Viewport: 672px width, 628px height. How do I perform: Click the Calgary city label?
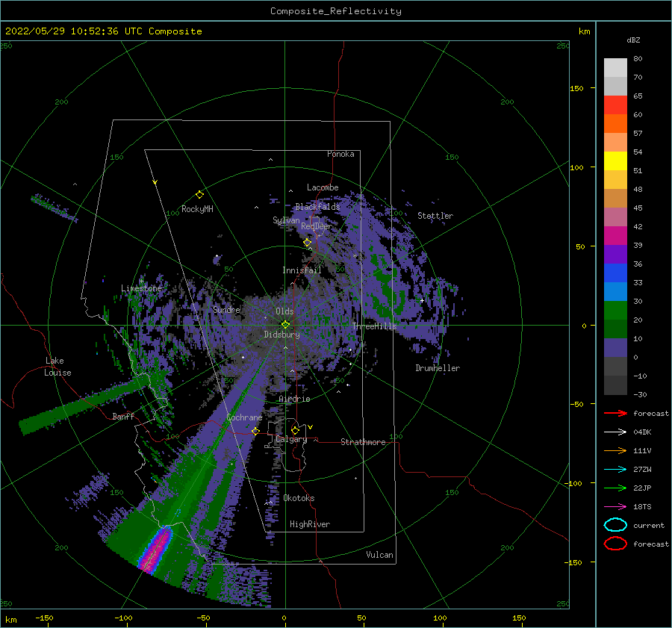click(291, 439)
